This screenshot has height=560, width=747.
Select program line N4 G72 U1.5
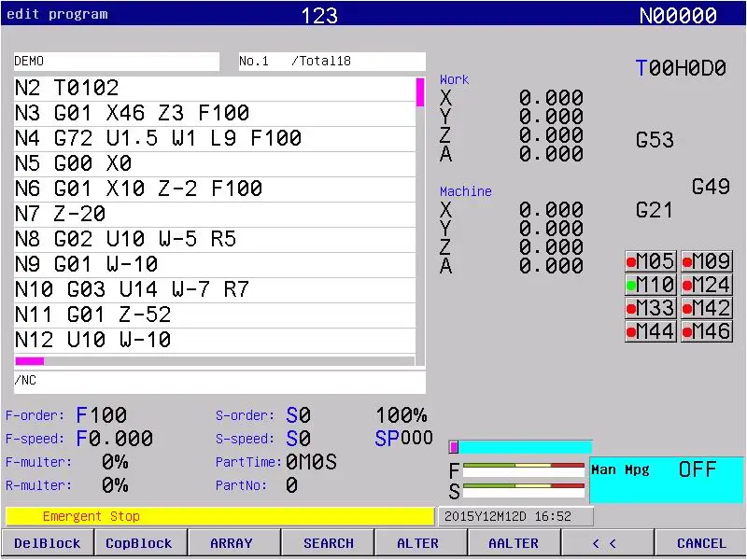click(215, 138)
